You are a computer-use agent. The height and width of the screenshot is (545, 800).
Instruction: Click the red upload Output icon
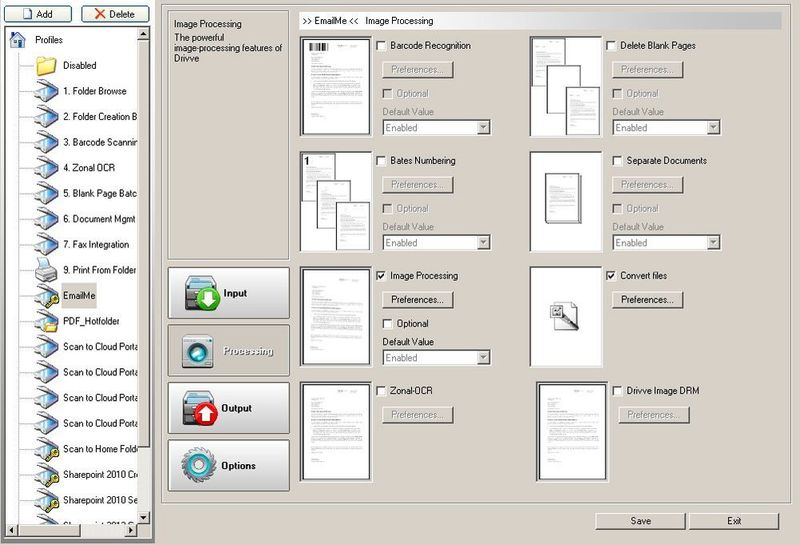click(200, 408)
